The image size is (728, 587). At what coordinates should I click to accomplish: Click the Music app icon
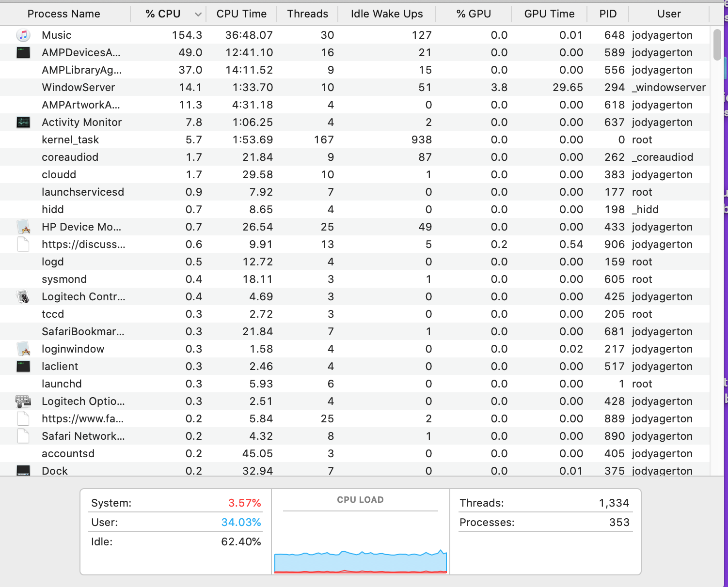23,35
